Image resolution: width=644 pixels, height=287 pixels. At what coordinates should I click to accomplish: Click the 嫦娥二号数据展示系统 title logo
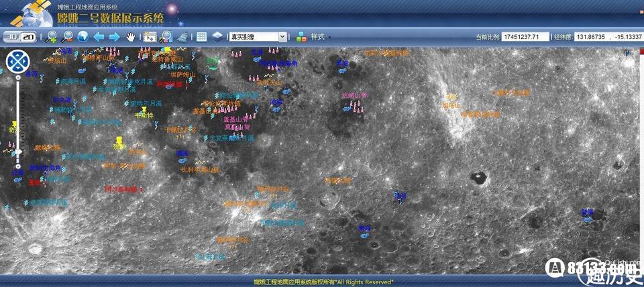[x=110, y=18]
